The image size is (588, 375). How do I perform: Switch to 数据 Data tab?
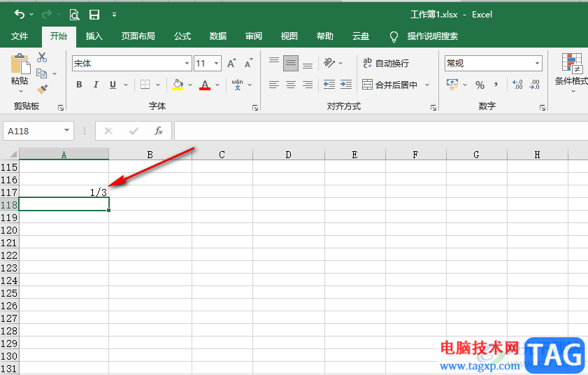218,36
